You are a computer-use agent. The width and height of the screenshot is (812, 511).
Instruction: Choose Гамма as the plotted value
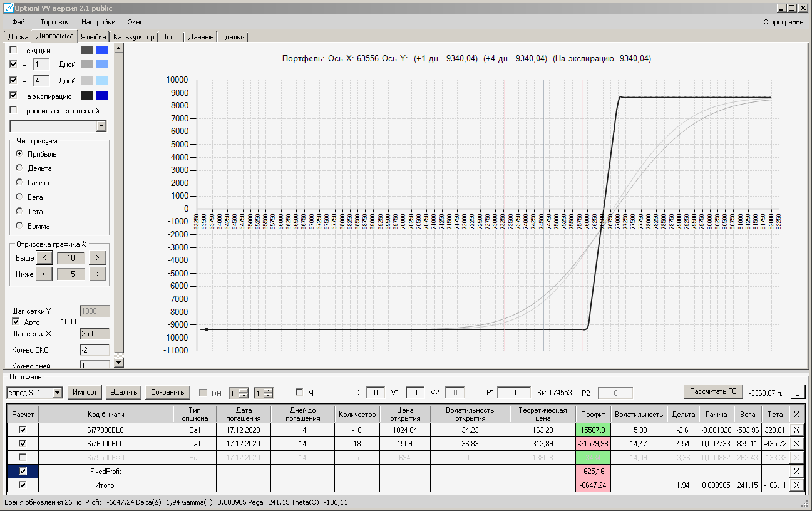(x=19, y=182)
